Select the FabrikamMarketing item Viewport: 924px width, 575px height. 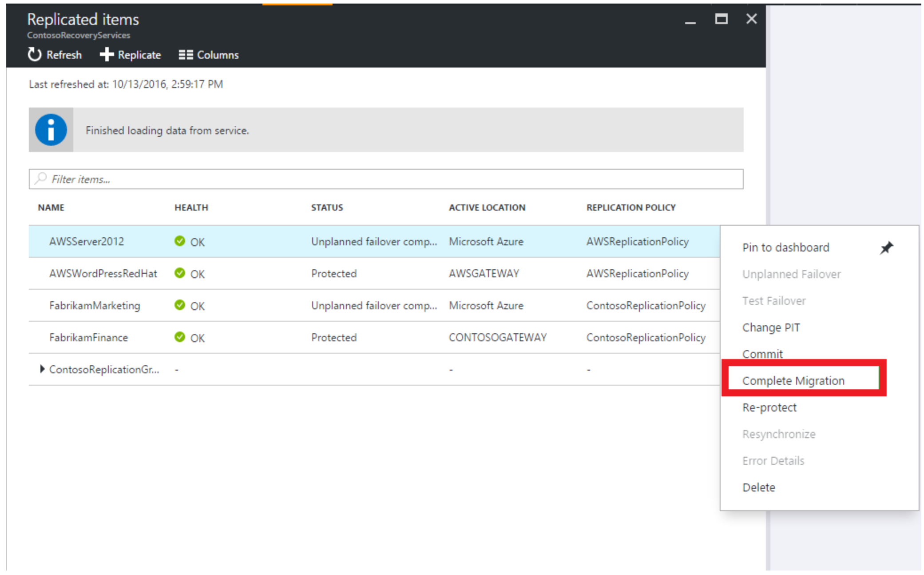(x=95, y=305)
